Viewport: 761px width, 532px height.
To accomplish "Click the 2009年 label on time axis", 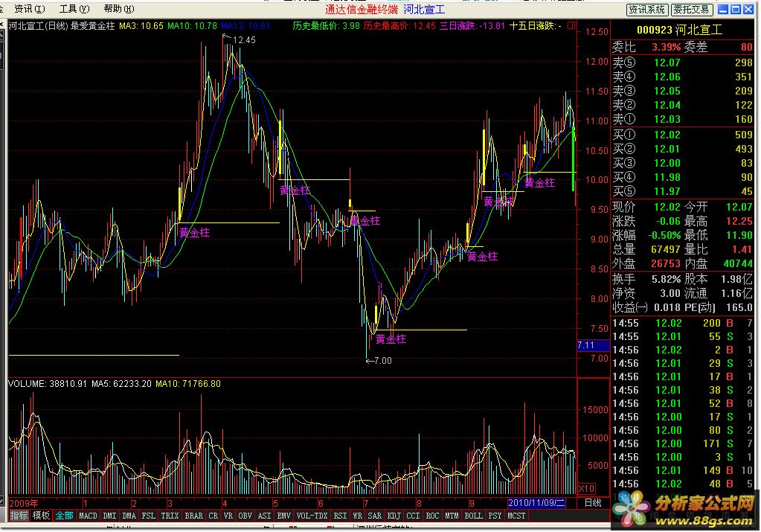I will pyautogui.click(x=23, y=503).
